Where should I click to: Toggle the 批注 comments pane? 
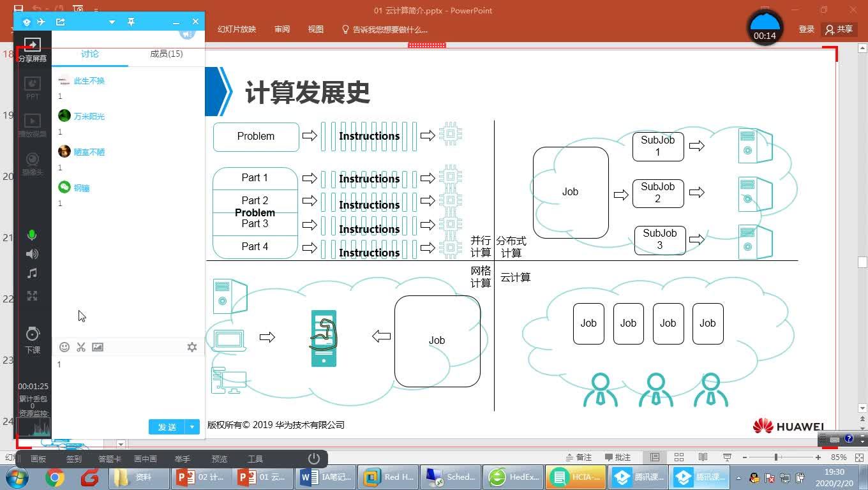tap(618, 457)
